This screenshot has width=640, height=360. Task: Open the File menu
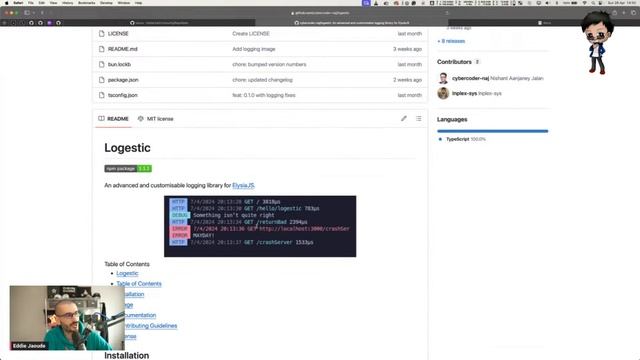coord(31,3)
